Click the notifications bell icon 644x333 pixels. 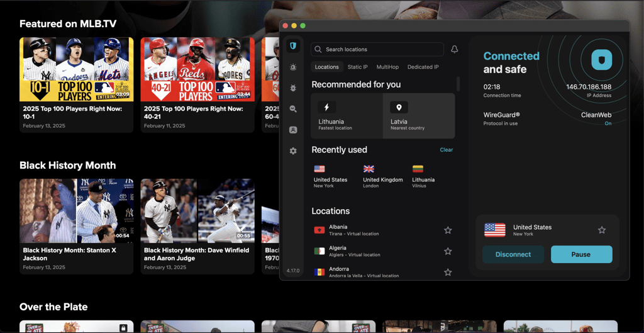point(454,49)
